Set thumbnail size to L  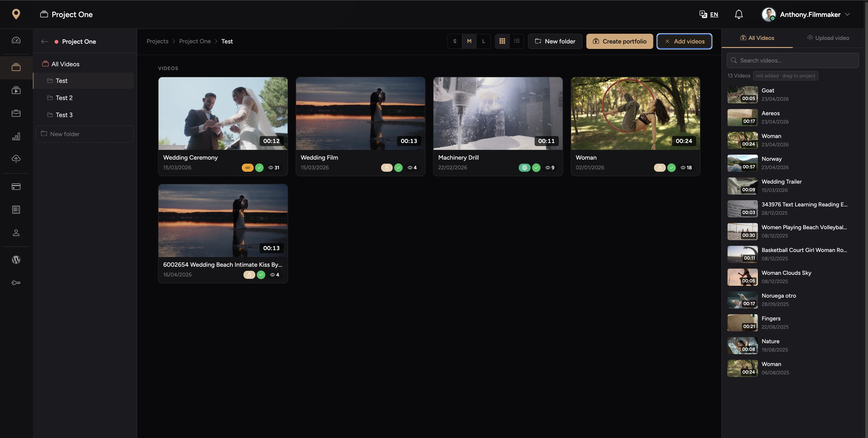[484, 41]
